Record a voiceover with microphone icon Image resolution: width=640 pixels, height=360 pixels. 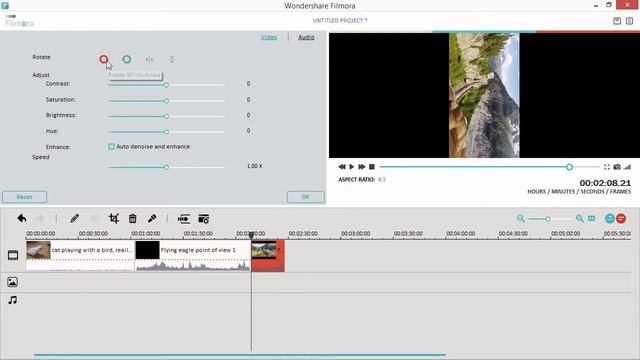coord(152,218)
